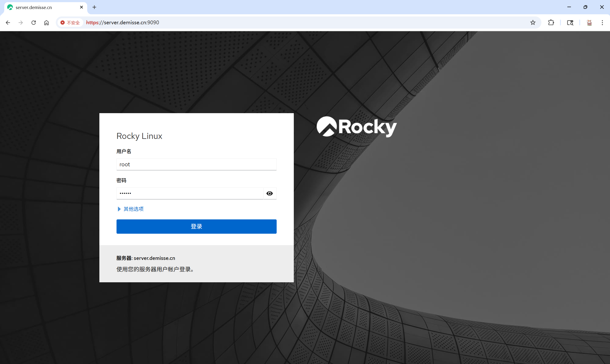Bookmark this page with the star icon

tap(533, 23)
